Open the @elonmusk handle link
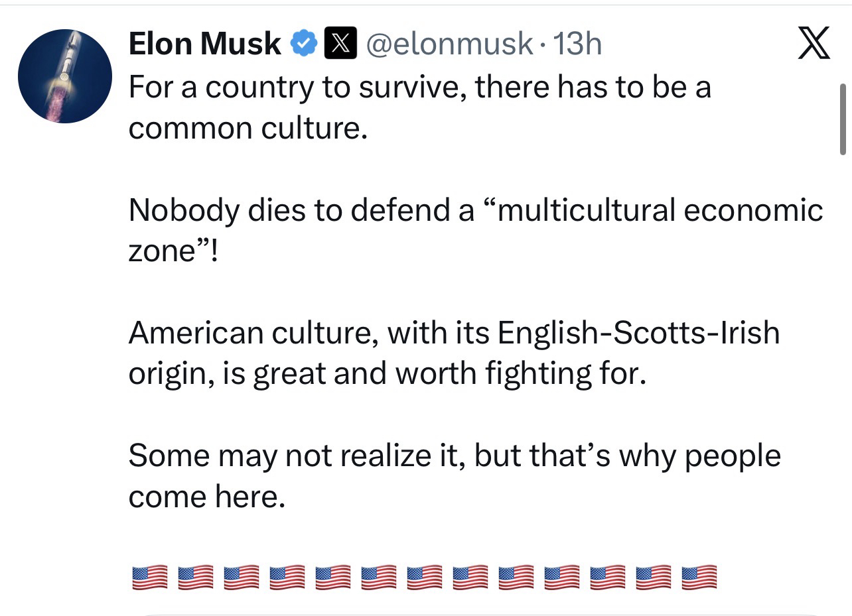The image size is (852, 616). tap(450, 44)
